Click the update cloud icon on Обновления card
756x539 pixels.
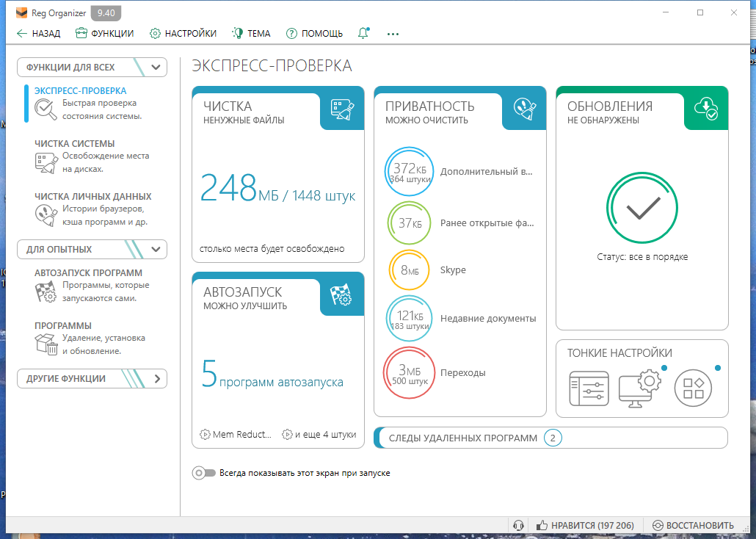[705, 110]
